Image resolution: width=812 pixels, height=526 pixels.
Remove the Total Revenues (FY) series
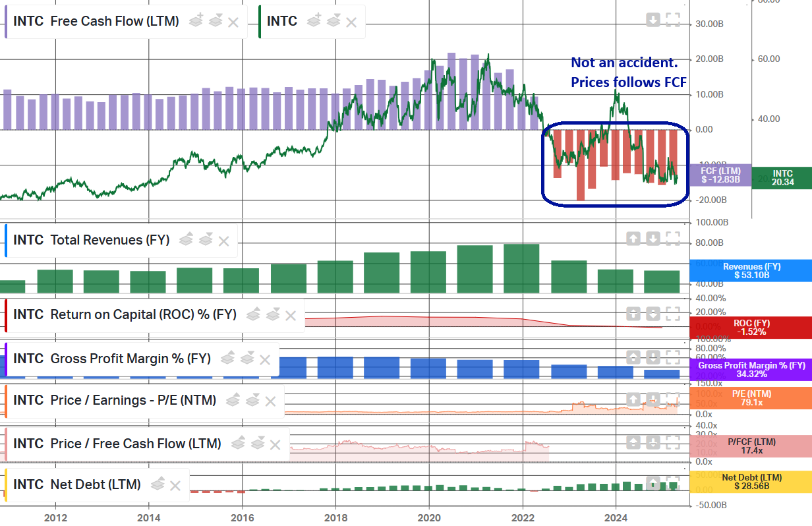(x=223, y=241)
